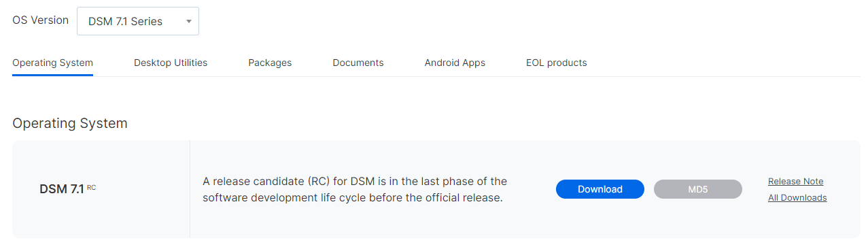
Task: Click the release candidate description text
Action: coord(355,190)
